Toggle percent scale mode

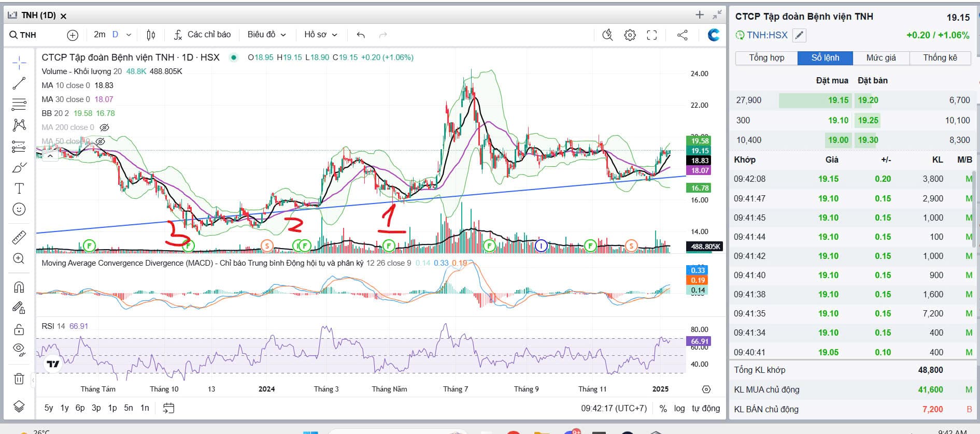(x=663, y=408)
